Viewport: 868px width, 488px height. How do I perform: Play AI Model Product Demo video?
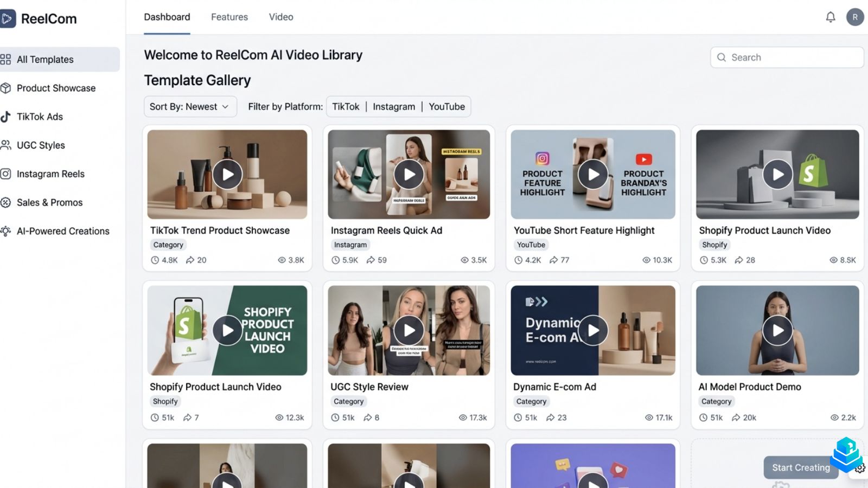tap(777, 330)
